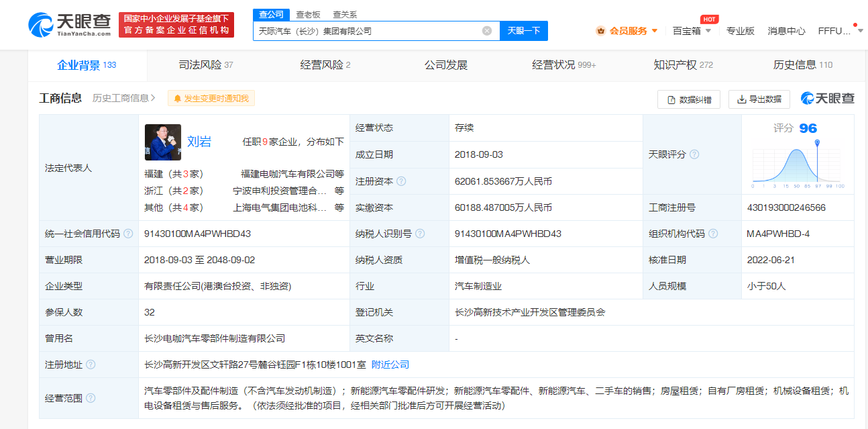Clear the search box with the X icon
Viewport: 868px width, 429px height.
487,30
